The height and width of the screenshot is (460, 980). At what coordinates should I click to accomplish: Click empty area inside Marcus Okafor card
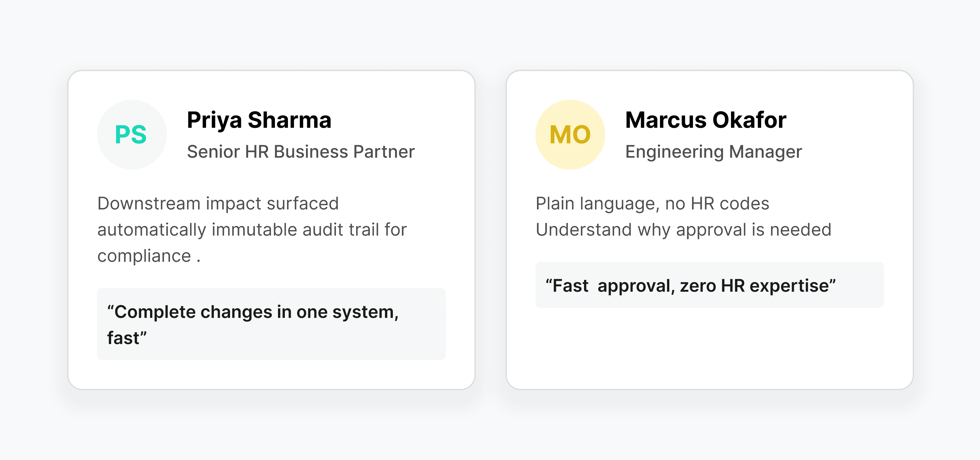click(x=709, y=348)
